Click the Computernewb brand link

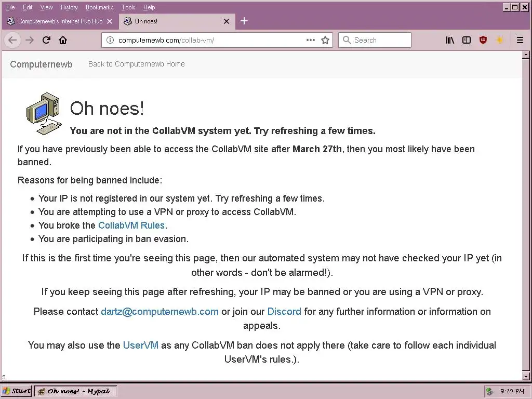point(41,64)
